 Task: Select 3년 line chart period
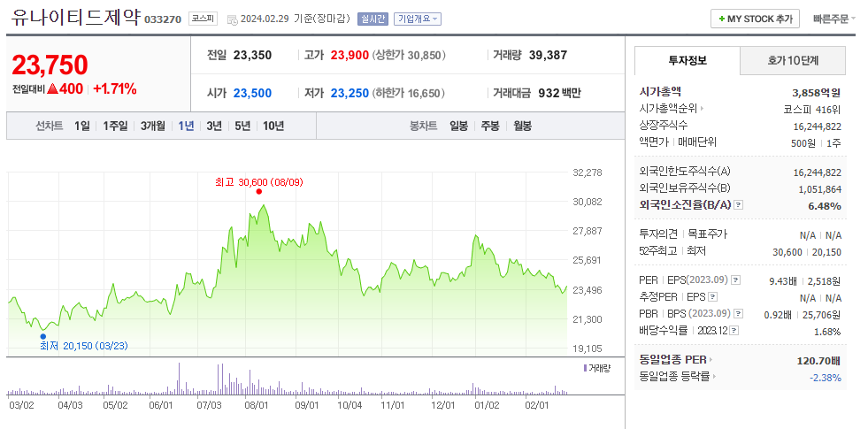point(214,126)
